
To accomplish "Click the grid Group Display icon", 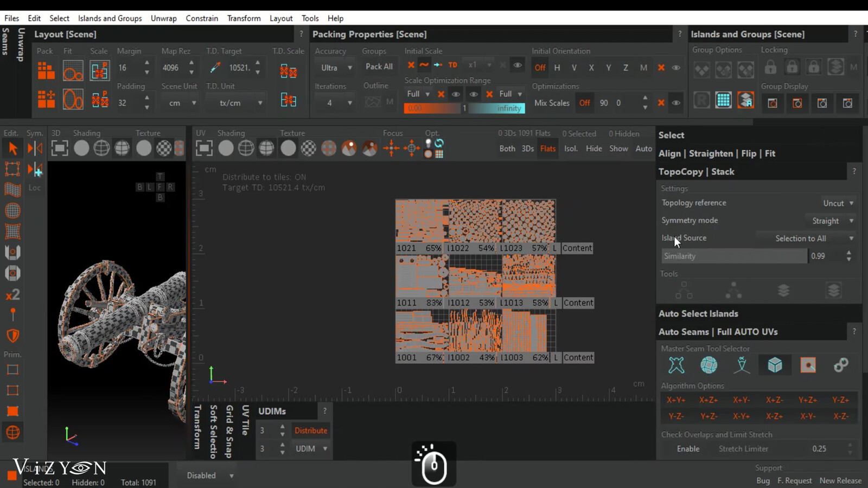I will 723,100.
